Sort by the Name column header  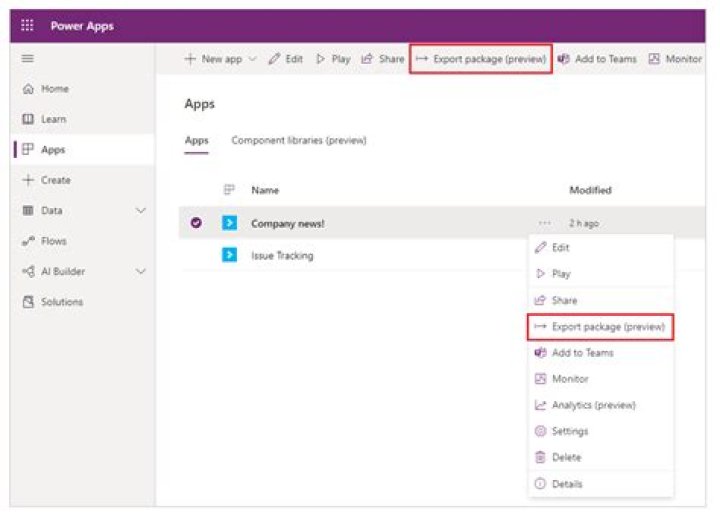coord(265,190)
